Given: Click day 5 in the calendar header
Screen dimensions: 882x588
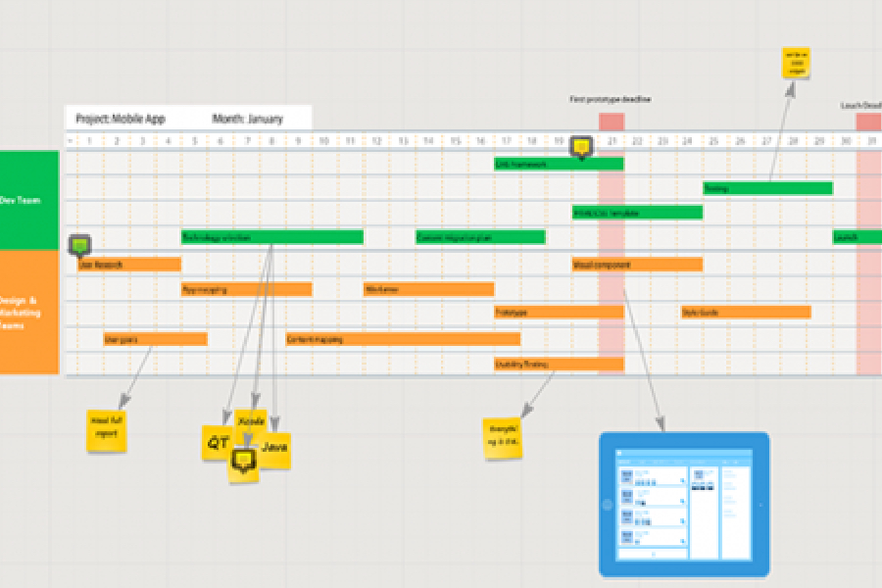Looking at the screenshot, I should tap(195, 141).
